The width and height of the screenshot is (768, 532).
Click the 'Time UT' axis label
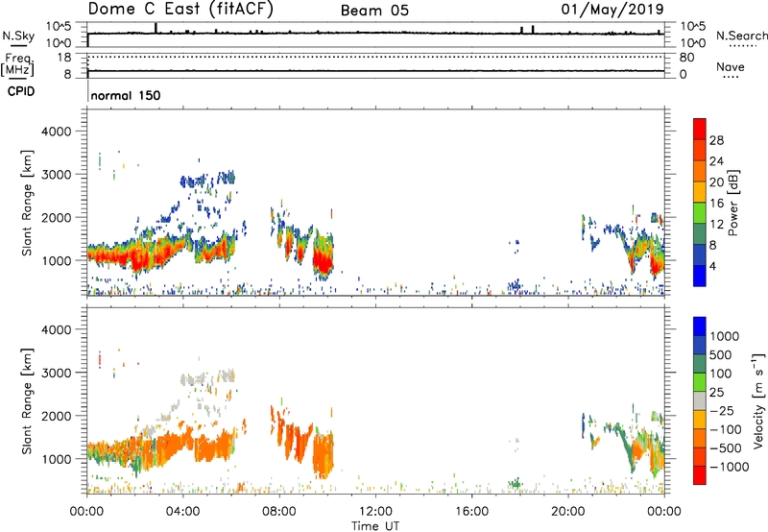375,526
